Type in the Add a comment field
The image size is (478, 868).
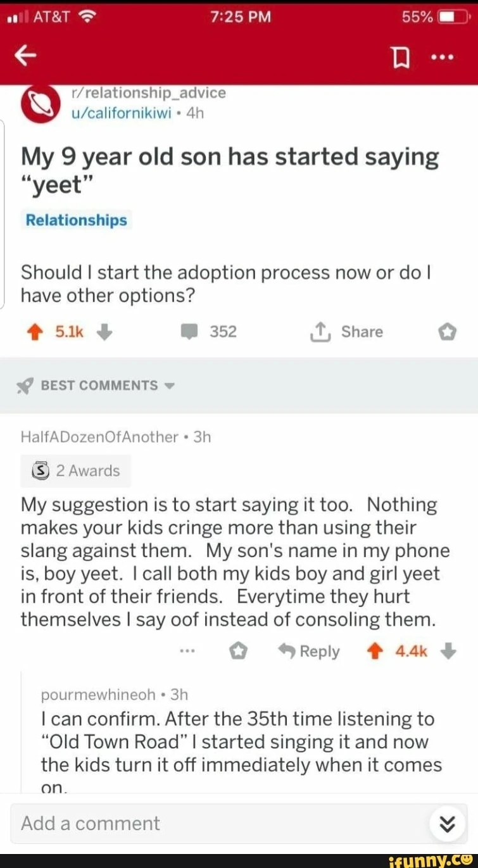click(x=215, y=824)
